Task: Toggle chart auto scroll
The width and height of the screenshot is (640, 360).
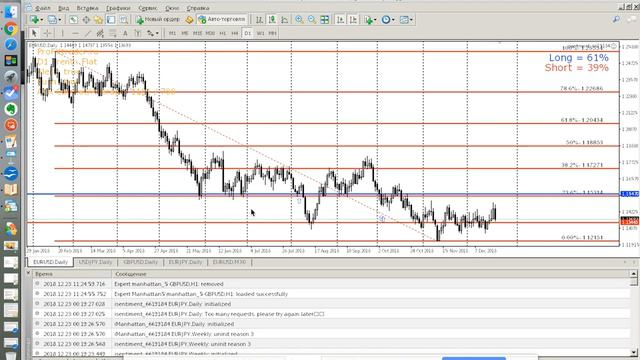Action: click(340, 20)
